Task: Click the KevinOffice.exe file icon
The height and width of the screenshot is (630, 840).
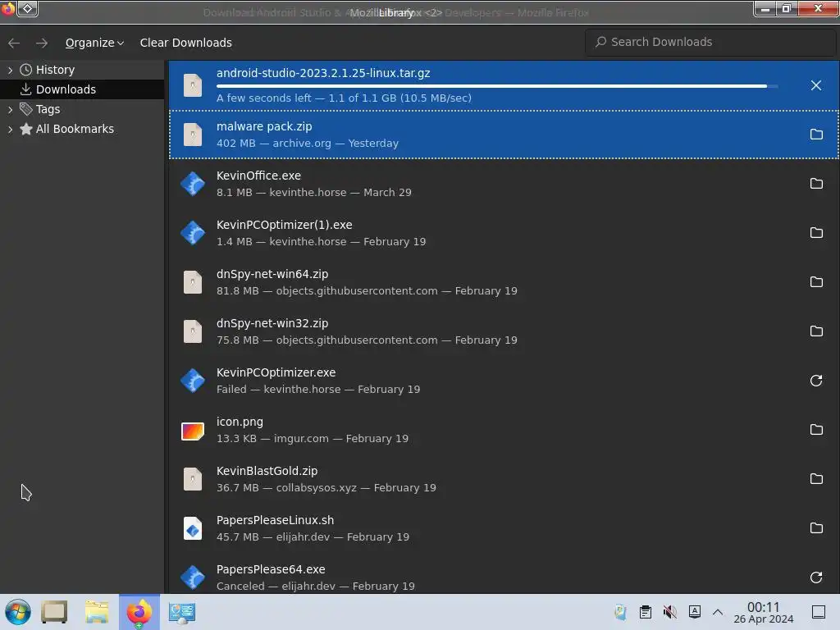Action: tap(192, 184)
